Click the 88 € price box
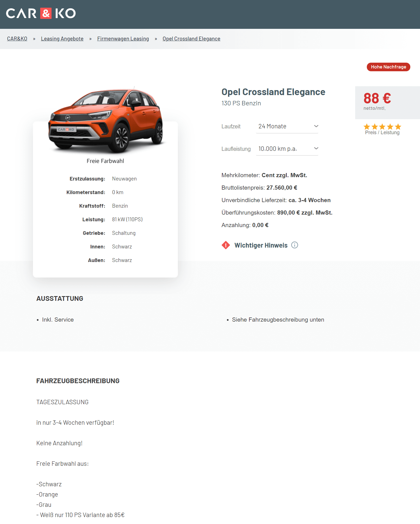The width and height of the screenshot is (420, 524). [x=388, y=103]
